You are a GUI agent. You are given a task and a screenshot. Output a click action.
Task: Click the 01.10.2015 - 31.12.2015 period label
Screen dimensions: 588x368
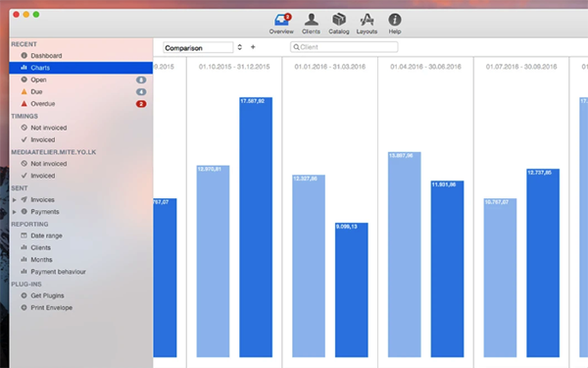pos(234,67)
